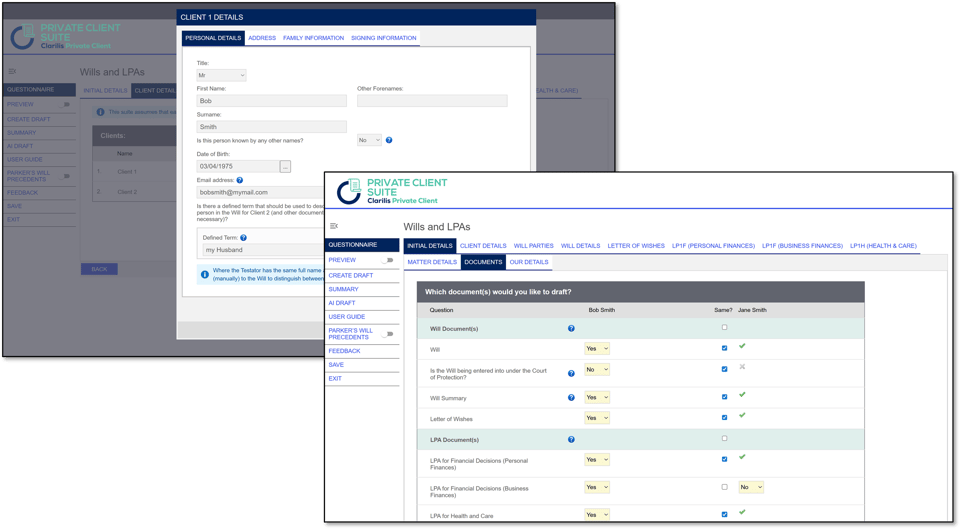Open help icon for LPA Document(s) row
Image resolution: width=960 pixels, height=529 pixels.
pos(571,440)
